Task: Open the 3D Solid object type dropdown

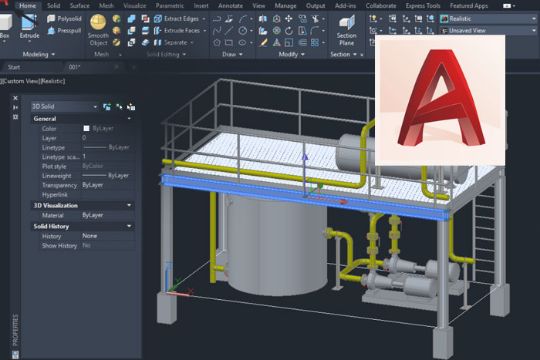Action: (x=64, y=106)
